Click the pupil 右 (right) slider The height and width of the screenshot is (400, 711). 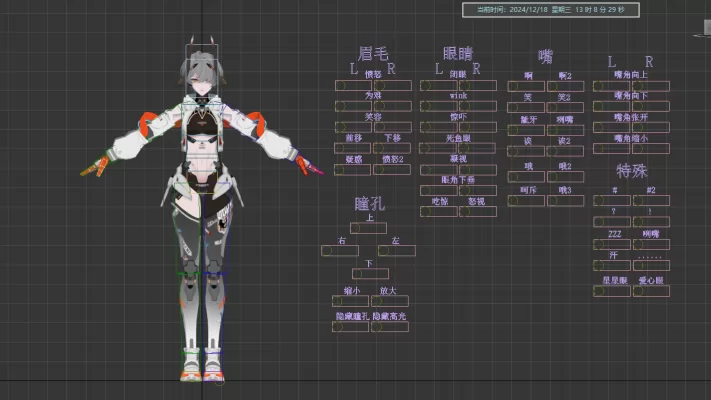coord(327,251)
